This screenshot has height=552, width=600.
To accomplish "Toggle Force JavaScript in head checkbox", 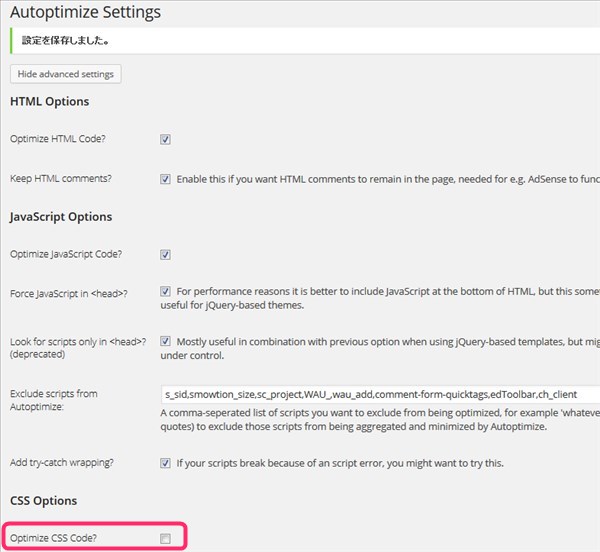I will coord(165,291).
